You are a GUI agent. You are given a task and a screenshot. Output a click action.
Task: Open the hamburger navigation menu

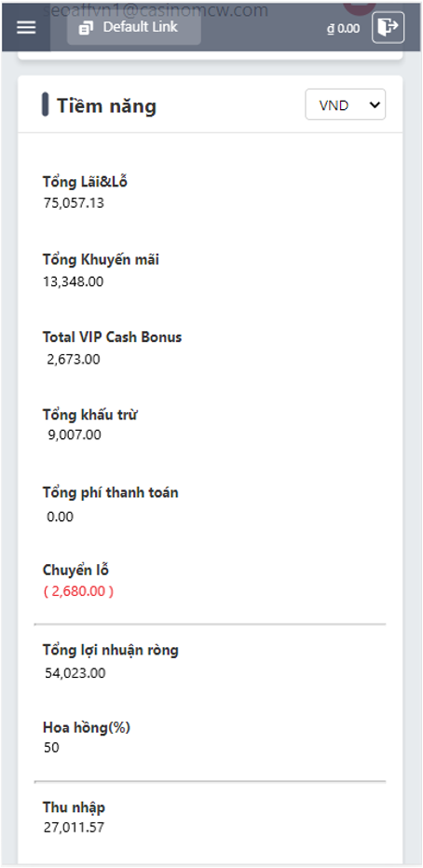tap(26, 27)
